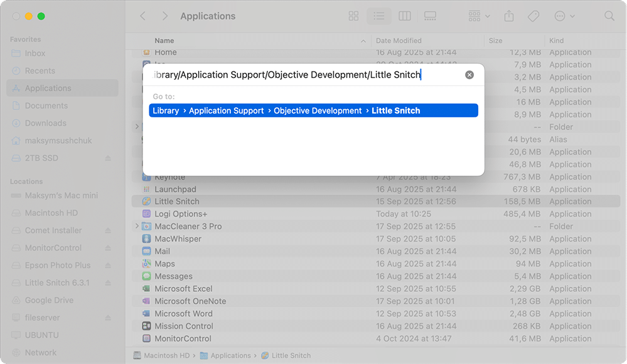Click Applications in the path bar
627x364 pixels.
(229, 355)
